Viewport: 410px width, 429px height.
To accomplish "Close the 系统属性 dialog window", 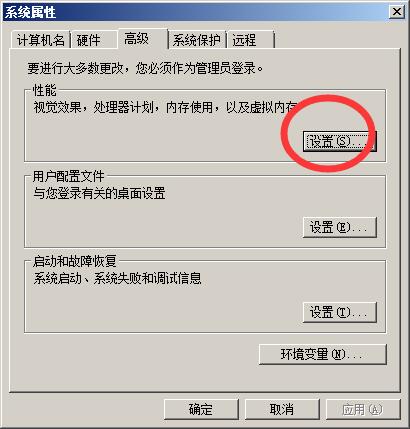I will click(397, 12).
